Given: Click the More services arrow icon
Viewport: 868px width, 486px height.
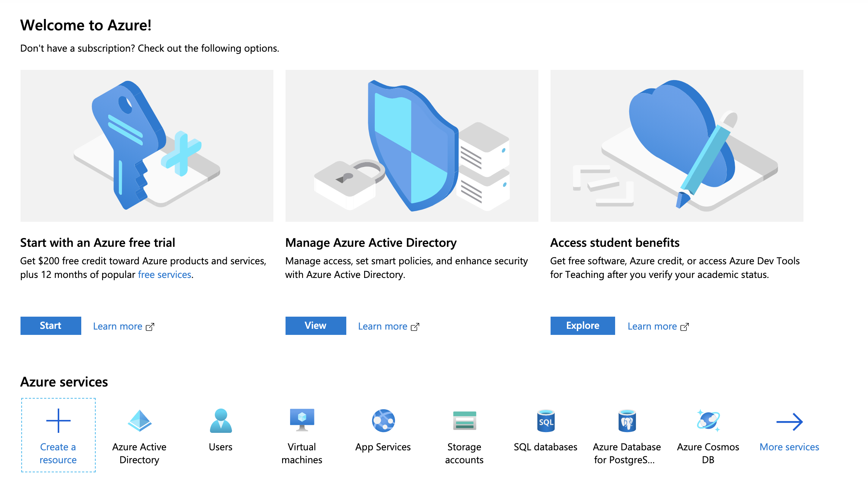Looking at the screenshot, I should [x=789, y=421].
